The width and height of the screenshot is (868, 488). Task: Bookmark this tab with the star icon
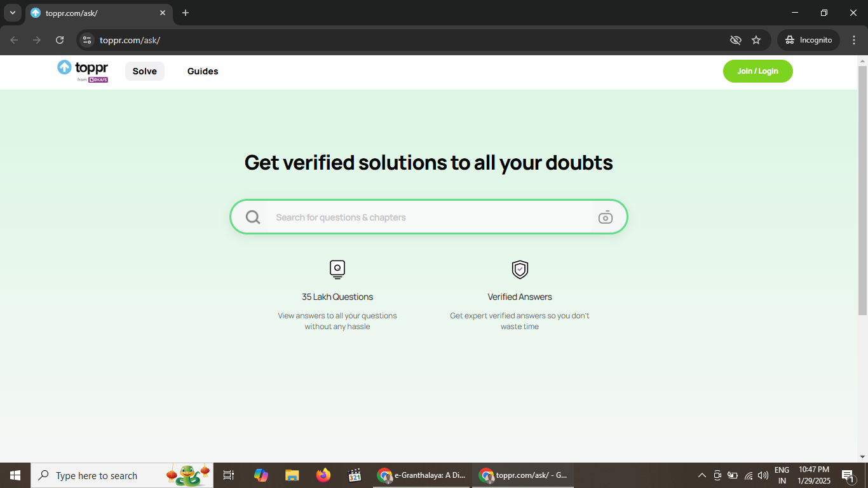[756, 40]
